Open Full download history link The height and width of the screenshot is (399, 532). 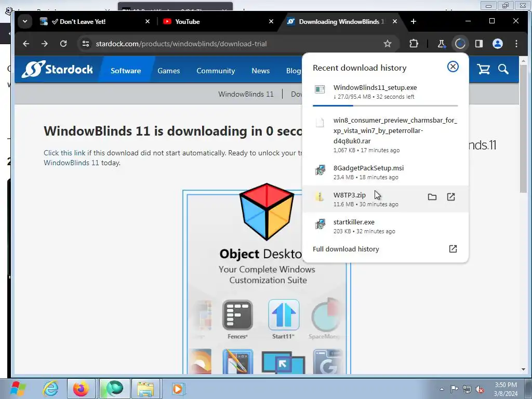click(345, 249)
